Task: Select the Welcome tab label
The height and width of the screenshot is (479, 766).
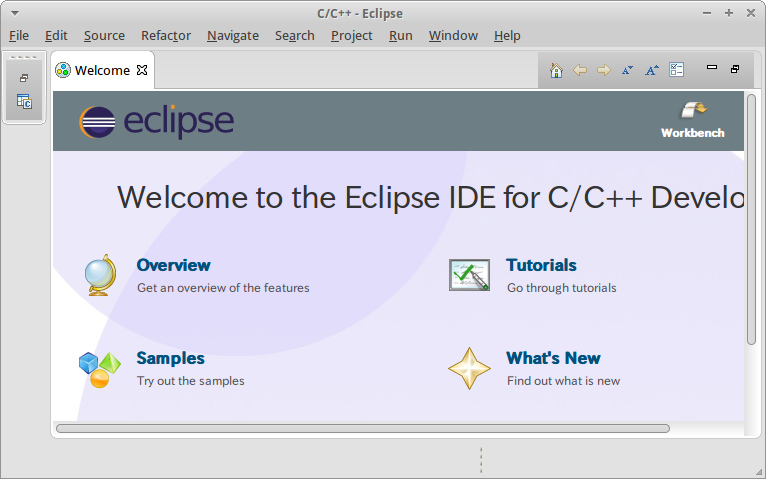Action: pyautogui.click(x=103, y=70)
